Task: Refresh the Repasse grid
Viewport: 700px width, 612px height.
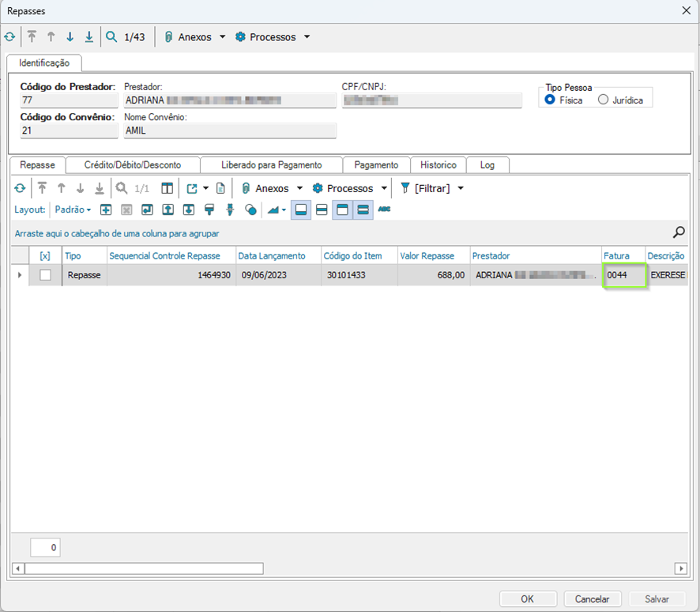Action: (x=20, y=188)
